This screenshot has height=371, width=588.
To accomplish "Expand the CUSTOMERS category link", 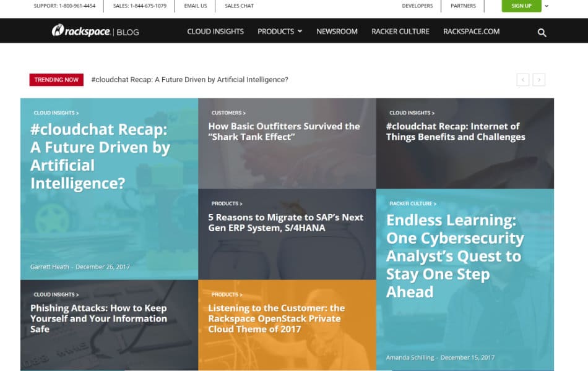I will (227, 113).
